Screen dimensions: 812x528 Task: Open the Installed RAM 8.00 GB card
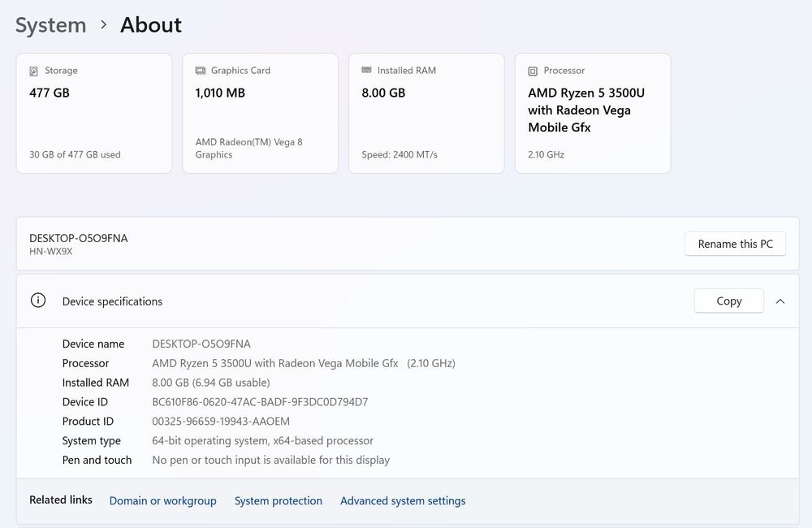pos(427,113)
